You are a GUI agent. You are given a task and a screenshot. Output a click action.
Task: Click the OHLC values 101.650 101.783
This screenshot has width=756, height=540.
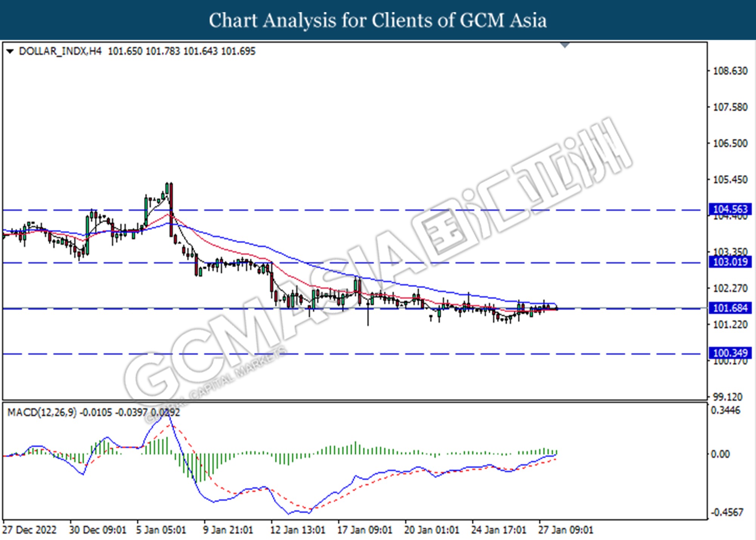(144, 51)
